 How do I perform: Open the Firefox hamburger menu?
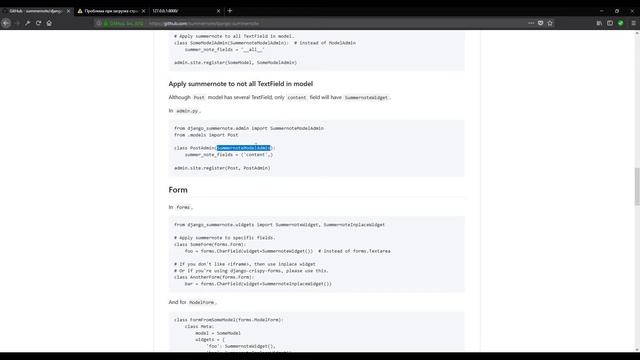tap(633, 23)
